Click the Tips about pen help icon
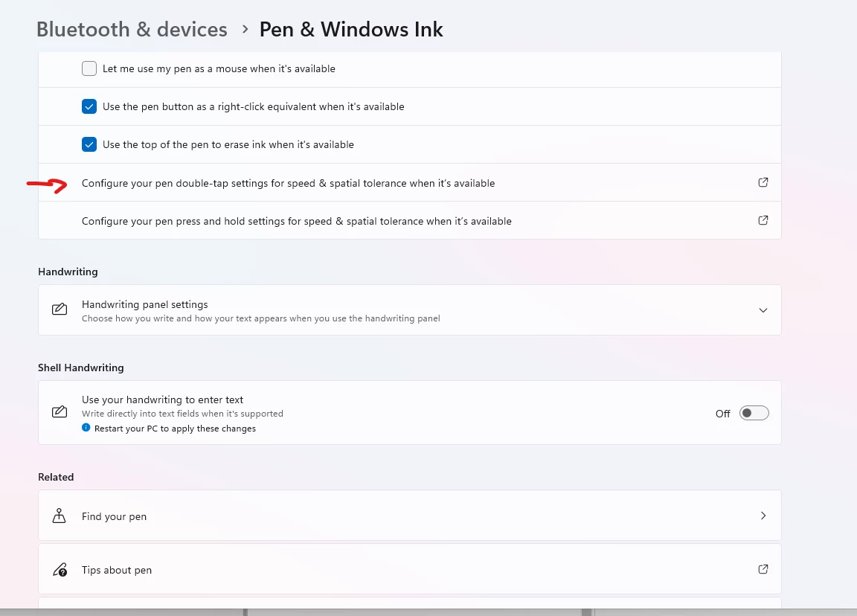Viewport: 857px width, 616px height. [60, 570]
